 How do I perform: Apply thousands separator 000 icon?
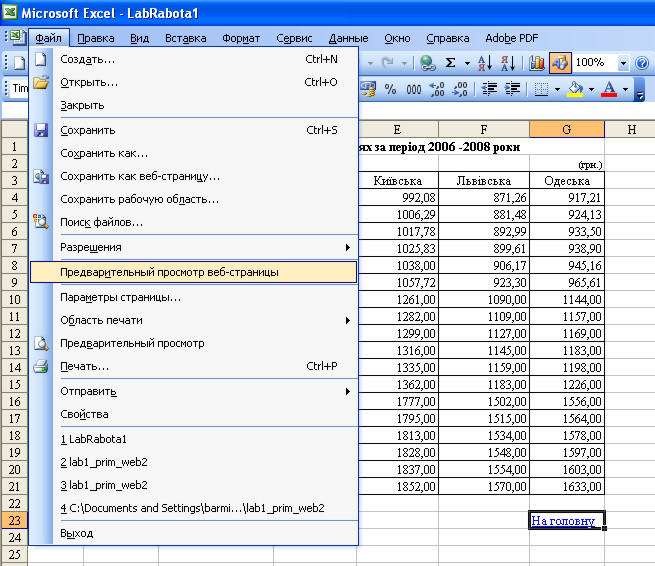click(x=414, y=89)
